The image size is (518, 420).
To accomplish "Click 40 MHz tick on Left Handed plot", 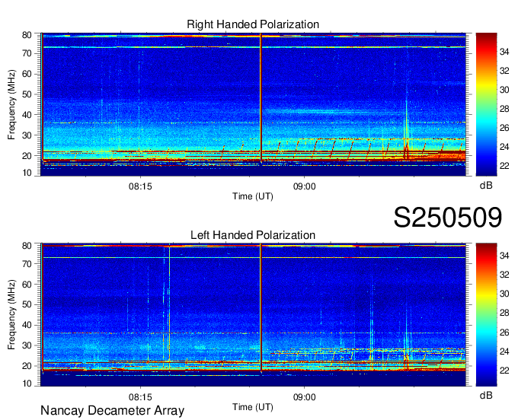I will point(27,325).
